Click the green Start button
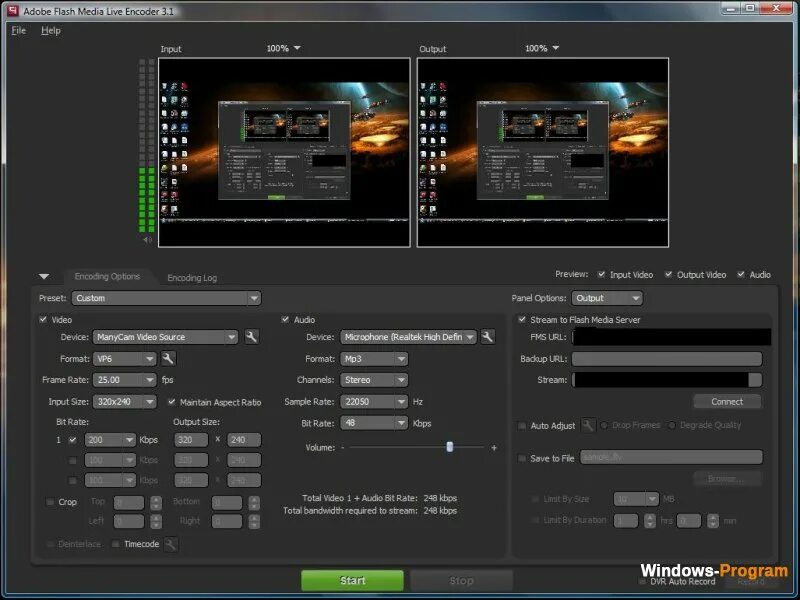The height and width of the screenshot is (600, 800). click(353, 581)
